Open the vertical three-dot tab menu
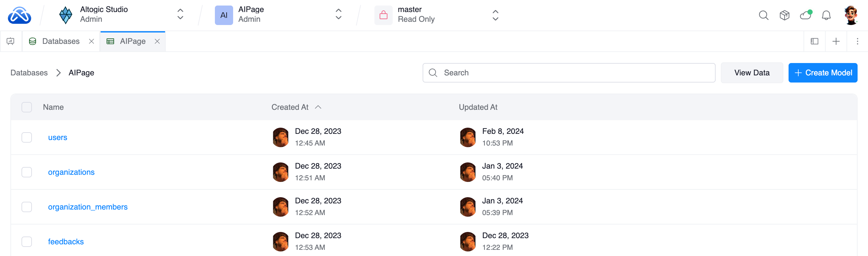The height and width of the screenshot is (256, 868). (x=857, y=41)
